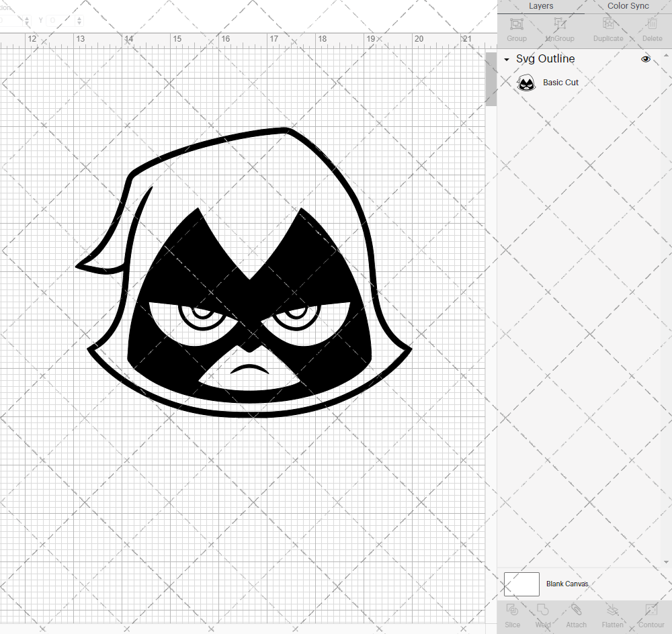Click the Flatten tool icon
The image size is (672, 634).
pyautogui.click(x=612, y=610)
